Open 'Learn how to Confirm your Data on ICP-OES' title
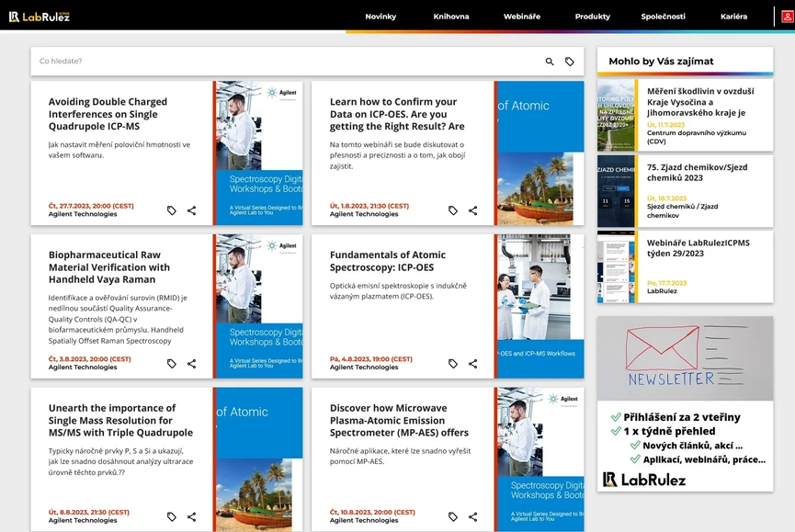795x532 pixels. pyautogui.click(x=397, y=114)
